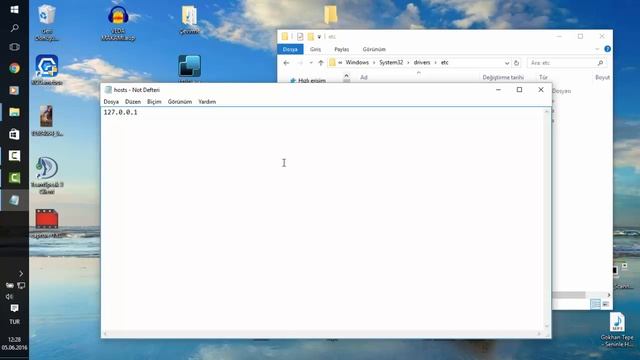Sort by Değiştirme tarihi column header
Screen dimensions: 640x360
[503, 77]
